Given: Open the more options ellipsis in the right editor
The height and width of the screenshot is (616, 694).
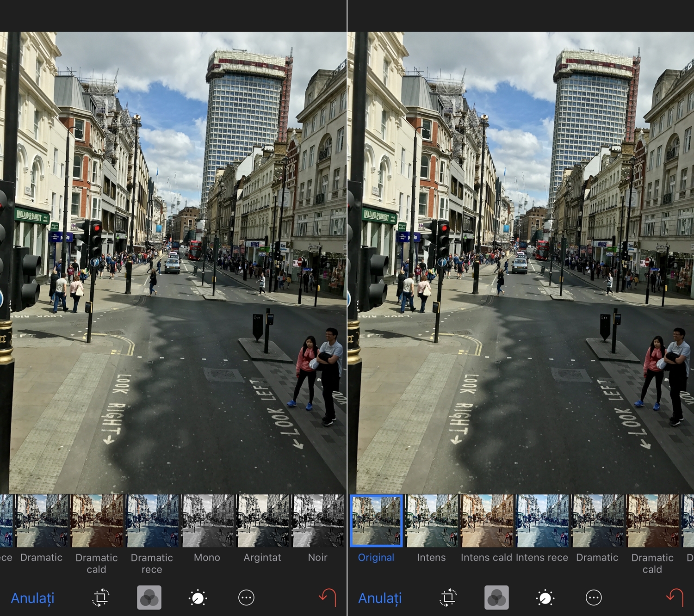Looking at the screenshot, I should pos(594,598).
